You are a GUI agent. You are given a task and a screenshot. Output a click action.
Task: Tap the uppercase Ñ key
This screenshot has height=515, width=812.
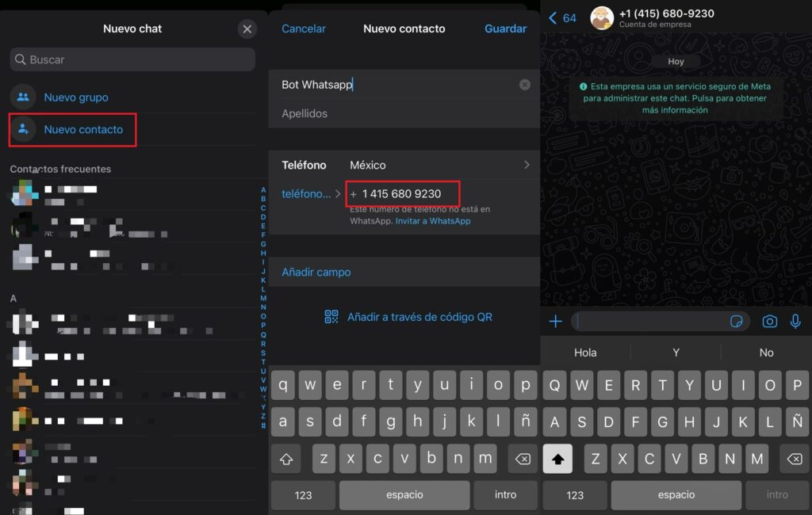click(797, 422)
